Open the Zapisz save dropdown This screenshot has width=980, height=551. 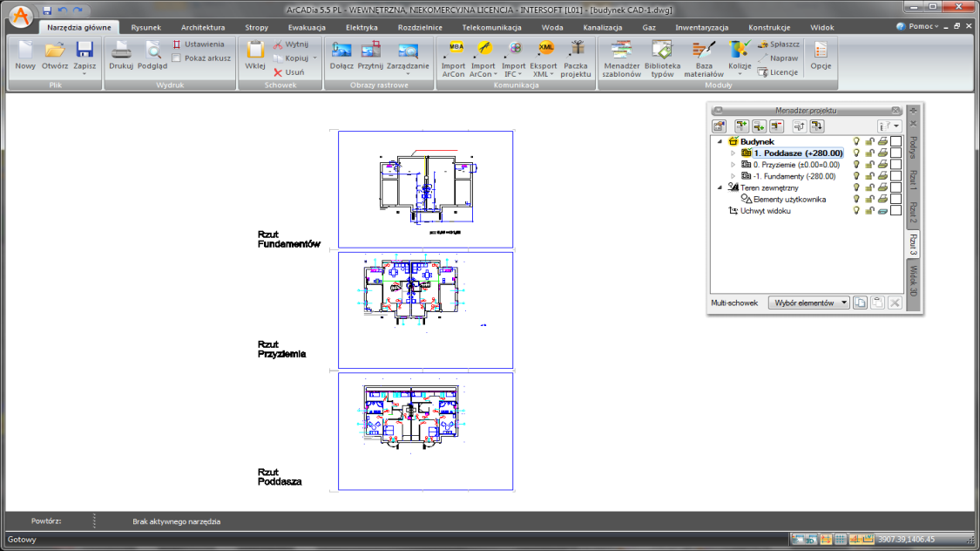pyautogui.click(x=84, y=74)
